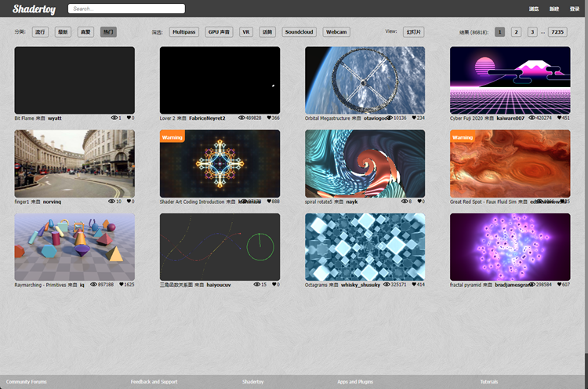
Task: Open author FabriceNeyret2's profile
Action: 207,118
